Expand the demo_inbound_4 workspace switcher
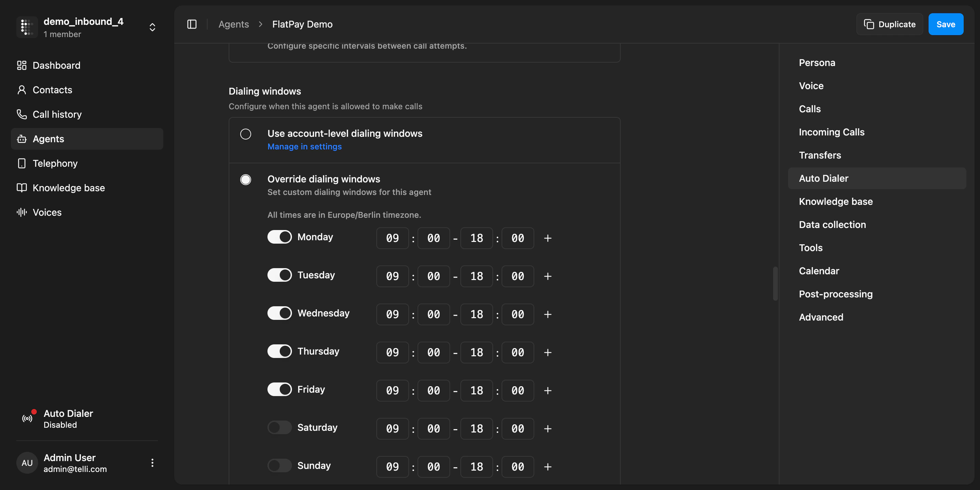This screenshot has height=490, width=980. point(152,27)
